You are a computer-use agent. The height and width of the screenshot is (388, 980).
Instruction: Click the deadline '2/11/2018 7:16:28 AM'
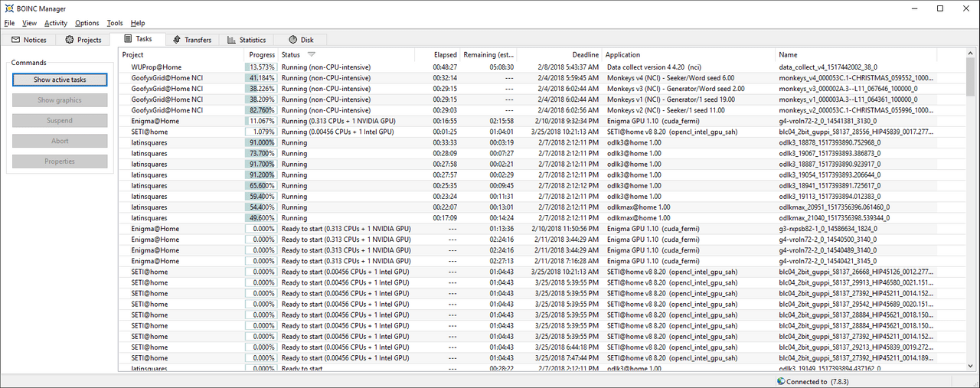(567, 260)
